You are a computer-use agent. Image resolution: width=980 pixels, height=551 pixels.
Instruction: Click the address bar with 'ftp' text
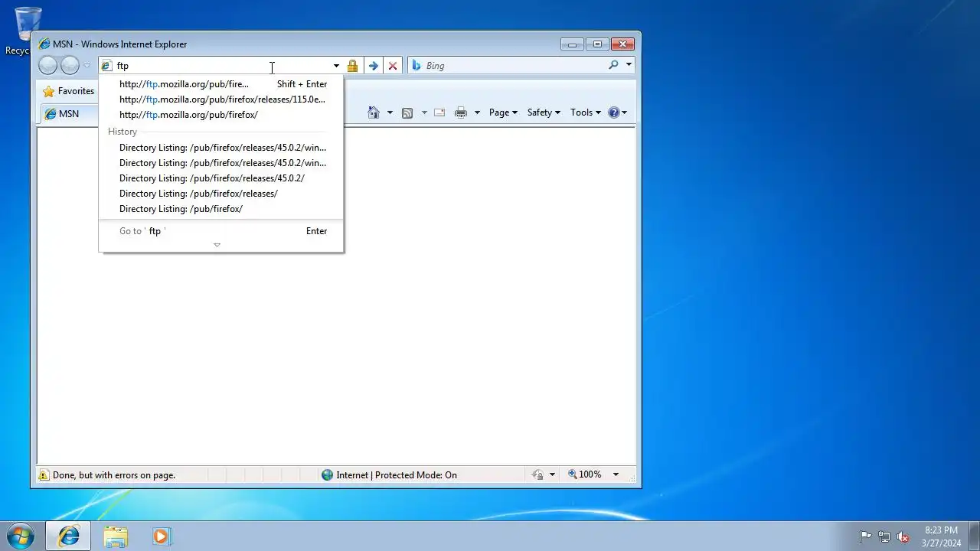coord(215,66)
